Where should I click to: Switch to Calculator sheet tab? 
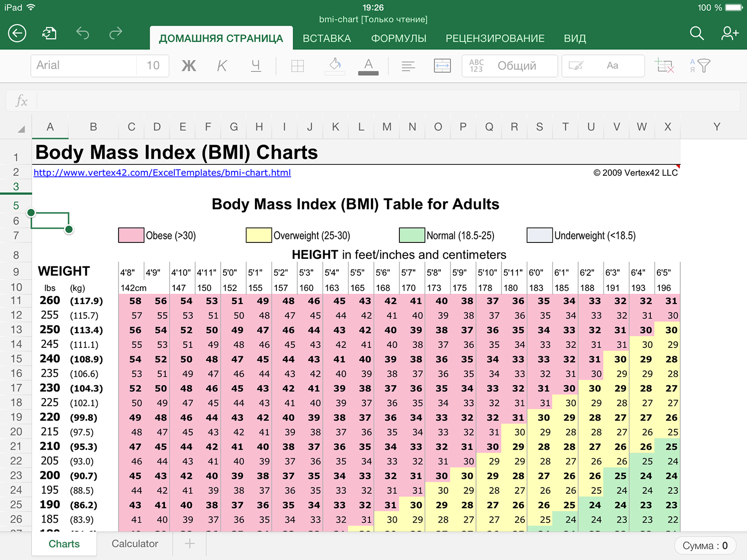(134, 544)
